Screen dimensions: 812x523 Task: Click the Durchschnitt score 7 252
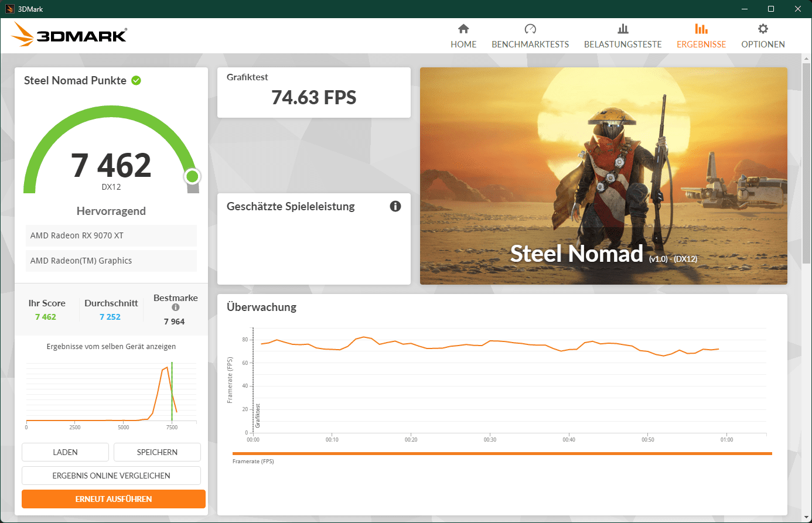pos(110,317)
